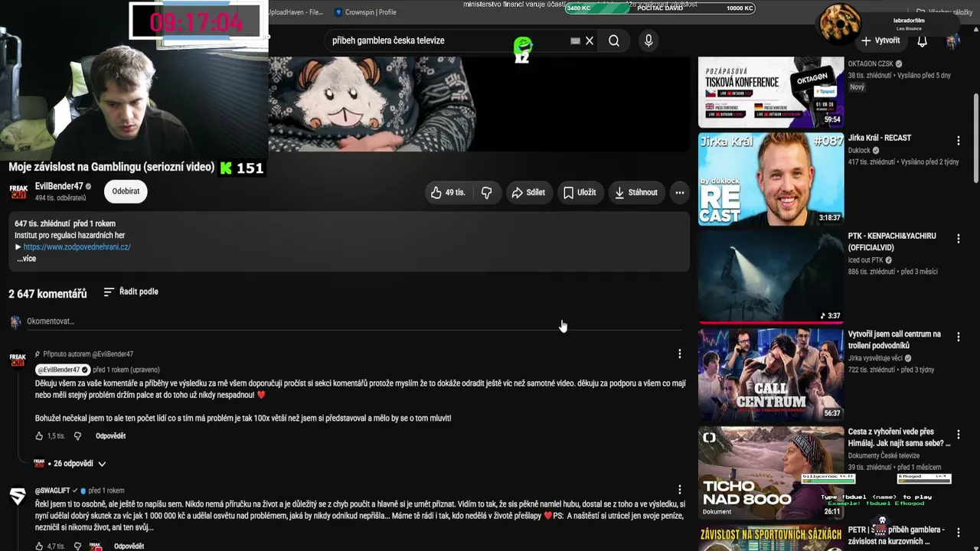Click the @EvilBender47 author badge on pinned comment

pos(63,370)
